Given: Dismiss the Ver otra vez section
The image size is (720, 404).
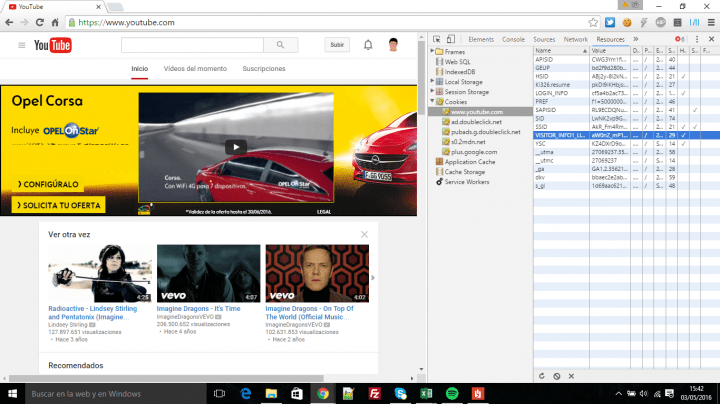Looking at the screenshot, I should [364, 235].
